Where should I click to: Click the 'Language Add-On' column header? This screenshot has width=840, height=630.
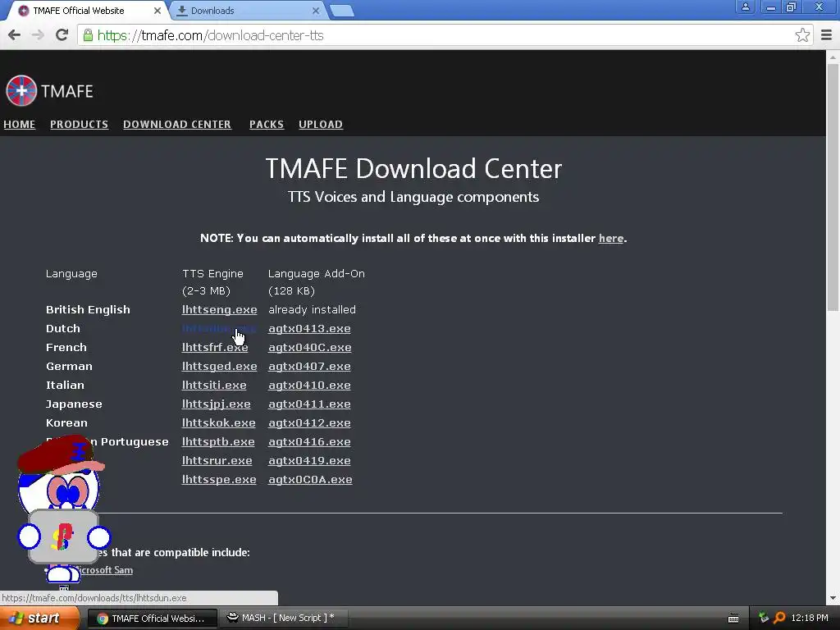(x=316, y=274)
